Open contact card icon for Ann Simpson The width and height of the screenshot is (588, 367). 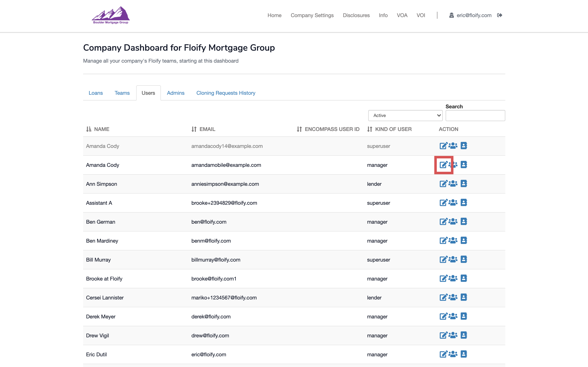click(464, 183)
